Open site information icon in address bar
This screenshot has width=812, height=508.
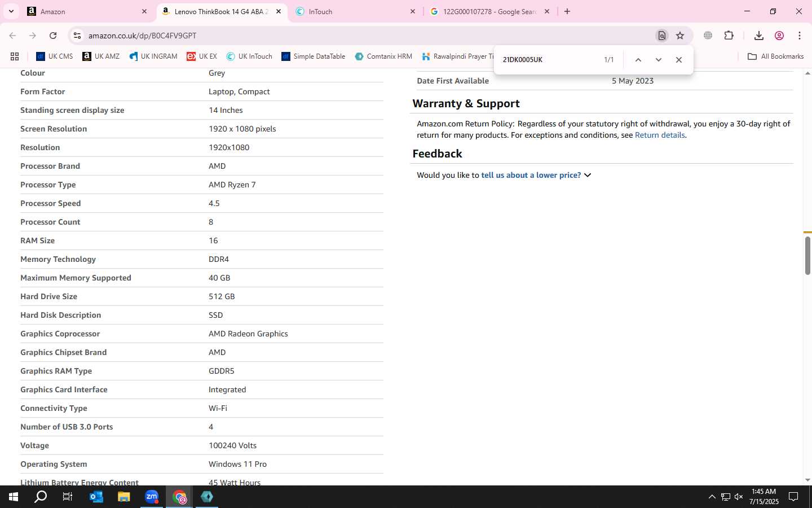(77, 36)
